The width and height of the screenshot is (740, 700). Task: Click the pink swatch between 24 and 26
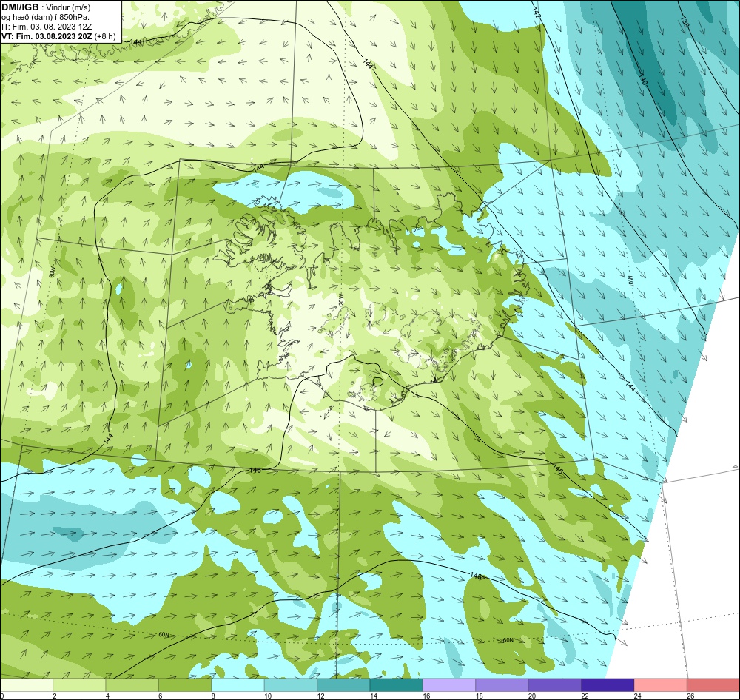[661, 685]
